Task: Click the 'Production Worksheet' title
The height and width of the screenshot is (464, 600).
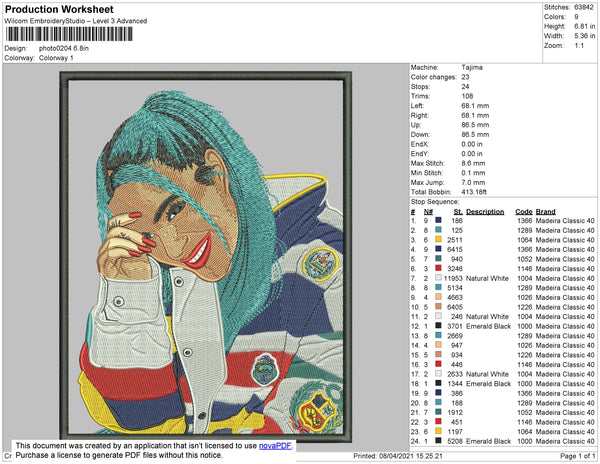Action: pyautogui.click(x=59, y=10)
